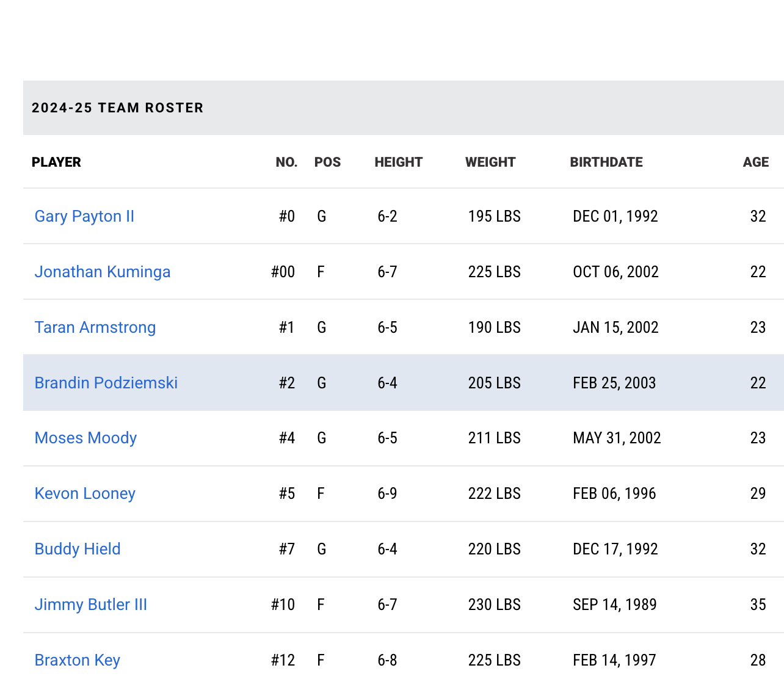Open Jimmy Butler III player page
784x679 pixels.
coord(91,605)
